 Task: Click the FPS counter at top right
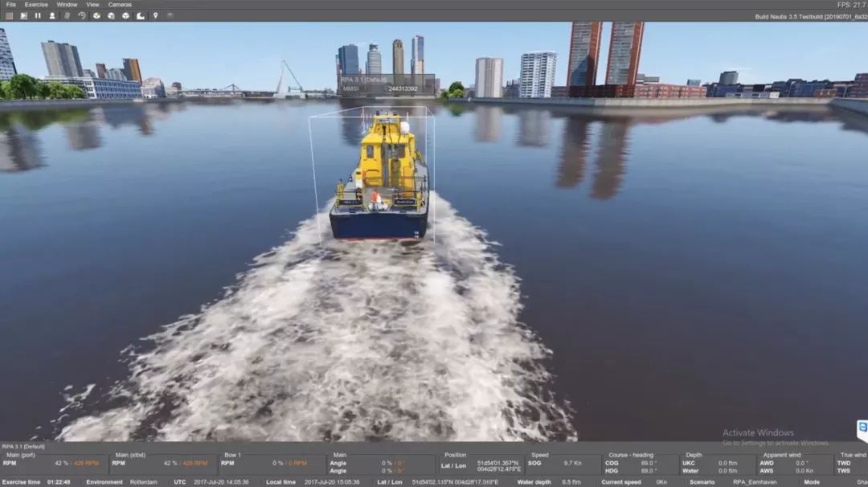pyautogui.click(x=852, y=5)
